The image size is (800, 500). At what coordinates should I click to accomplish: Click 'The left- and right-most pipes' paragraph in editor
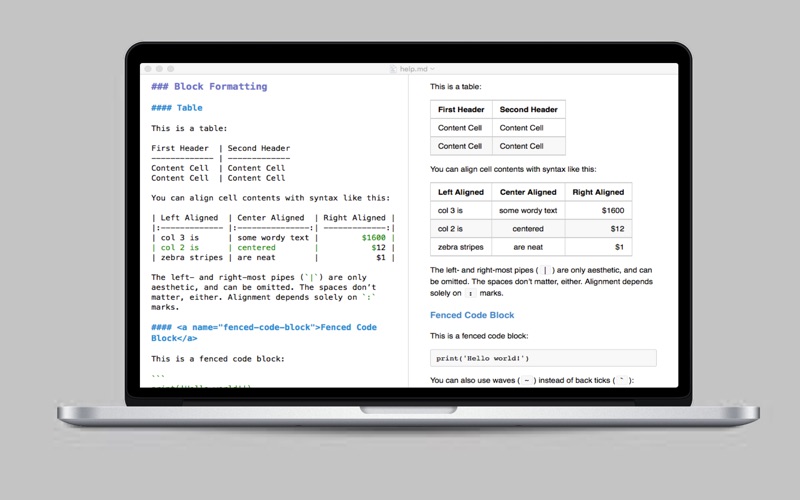point(264,292)
